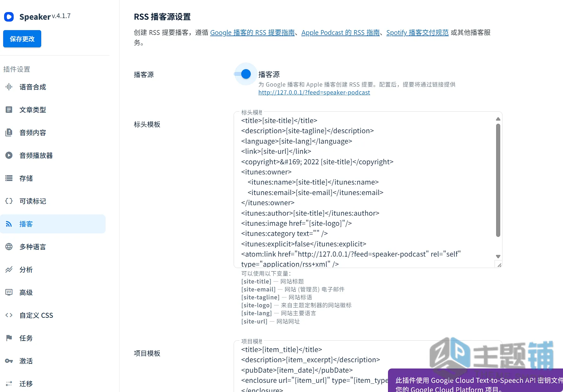Click the v.4.1.7 version label
This screenshot has width=563, height=392.
point(61,16)
